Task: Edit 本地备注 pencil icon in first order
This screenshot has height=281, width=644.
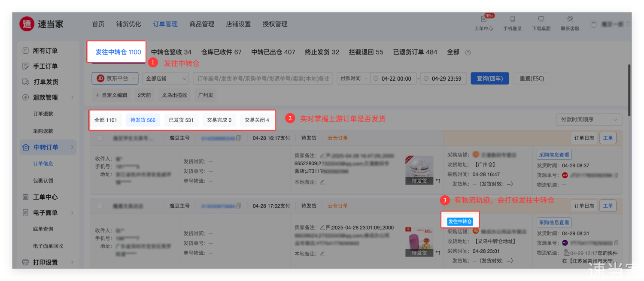Action: pos(322,182)
